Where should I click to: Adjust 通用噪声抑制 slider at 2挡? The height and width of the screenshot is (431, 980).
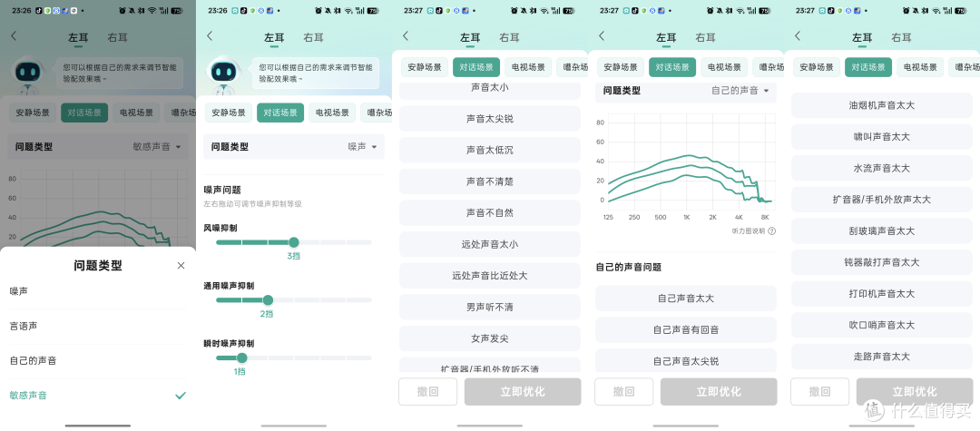(x=268, y=299)
